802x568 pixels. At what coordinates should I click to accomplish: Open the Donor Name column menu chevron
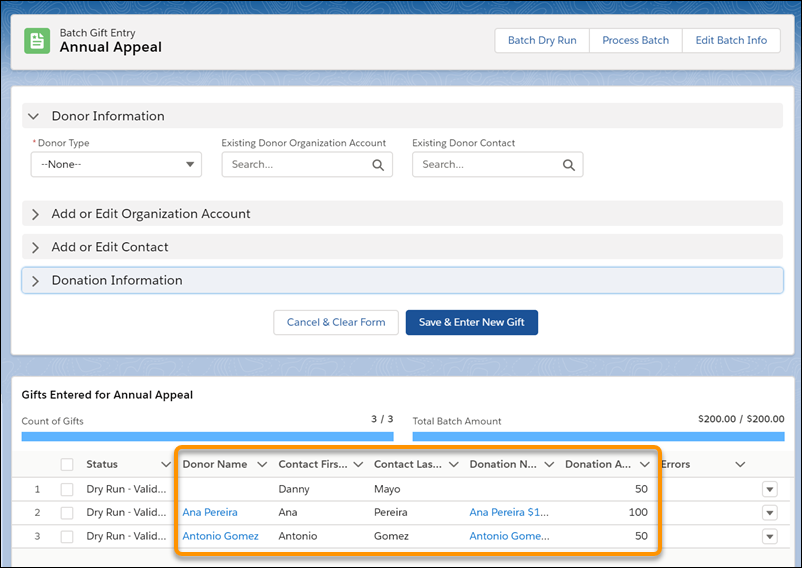pos(262,464)
